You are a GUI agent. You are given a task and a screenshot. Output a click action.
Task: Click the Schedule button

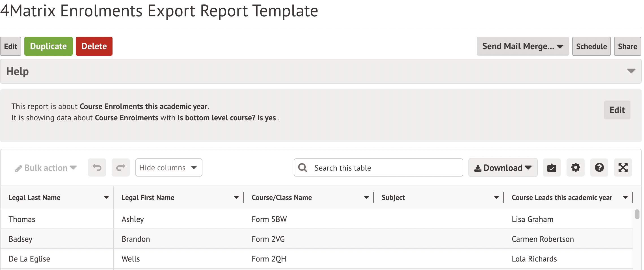tap(591, 46)
